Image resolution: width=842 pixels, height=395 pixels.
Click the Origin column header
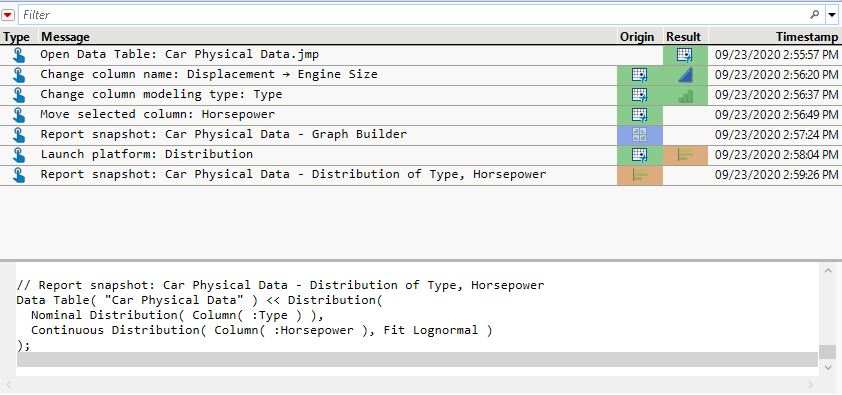637,36
